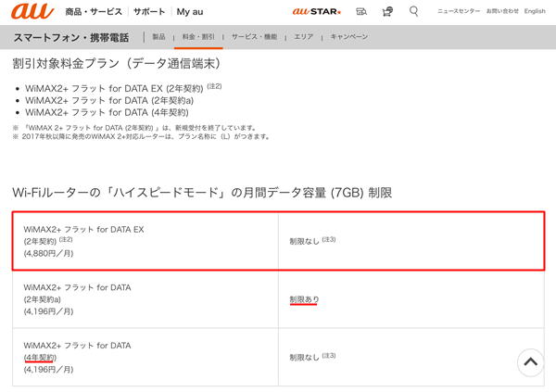Open the shopping cart icon
Viewport: 556px width, 392px height.
(387, 12)
